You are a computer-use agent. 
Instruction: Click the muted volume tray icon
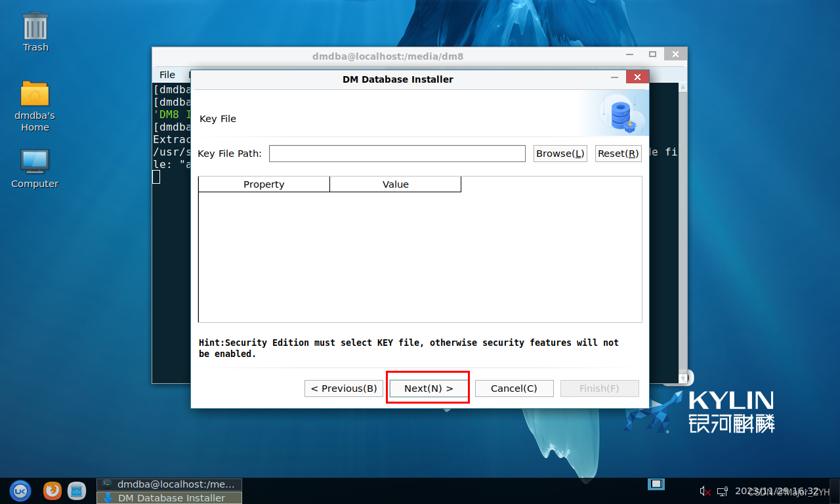705,491
